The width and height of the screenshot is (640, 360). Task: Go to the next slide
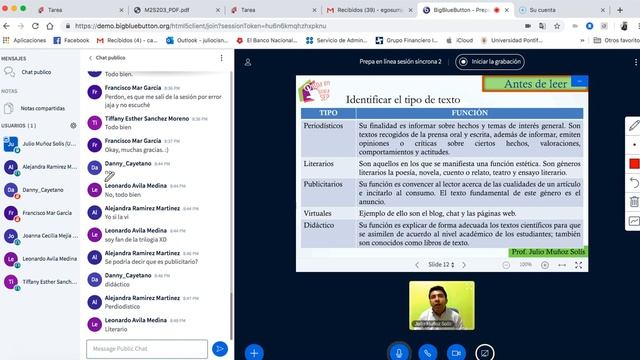[464, 265]
